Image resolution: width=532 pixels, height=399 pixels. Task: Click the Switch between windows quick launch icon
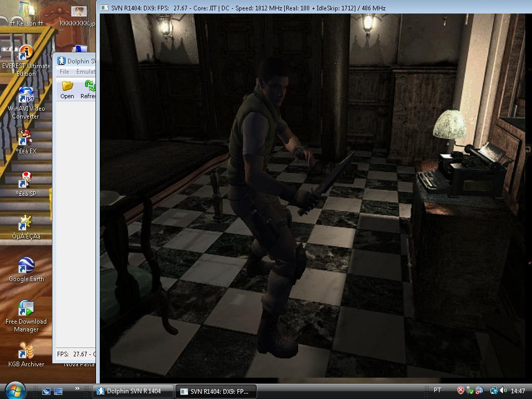tap(46, 391)
